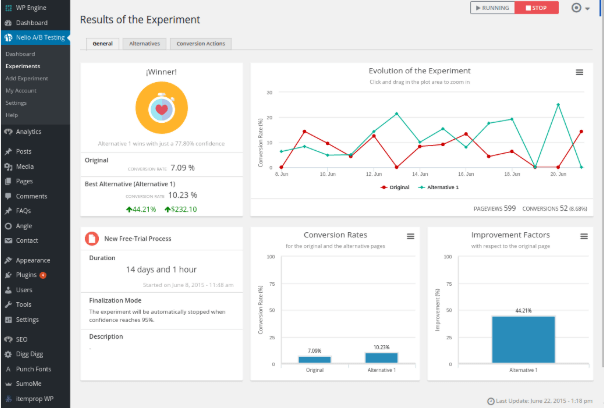
Task: Open the Settings sliders icon in main menu
Action: 8,320
